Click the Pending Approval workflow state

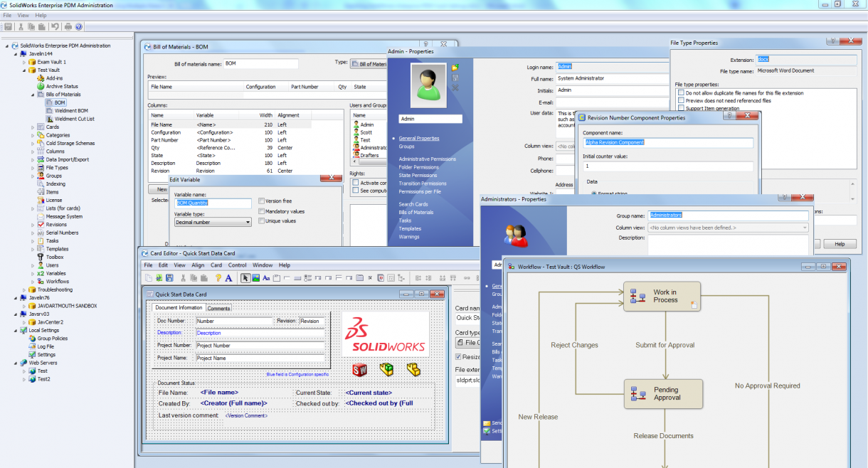click(663, 393)
